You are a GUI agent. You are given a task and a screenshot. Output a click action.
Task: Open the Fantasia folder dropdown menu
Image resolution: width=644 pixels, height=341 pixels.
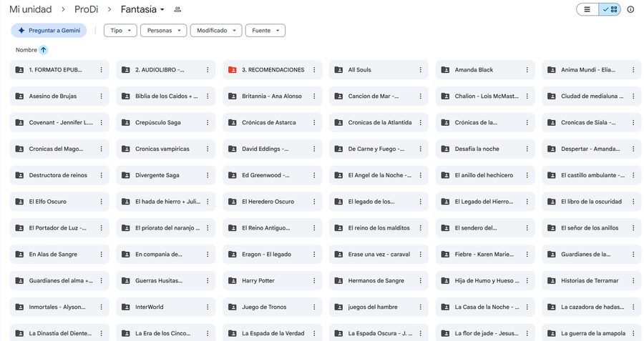click(142, 9)
